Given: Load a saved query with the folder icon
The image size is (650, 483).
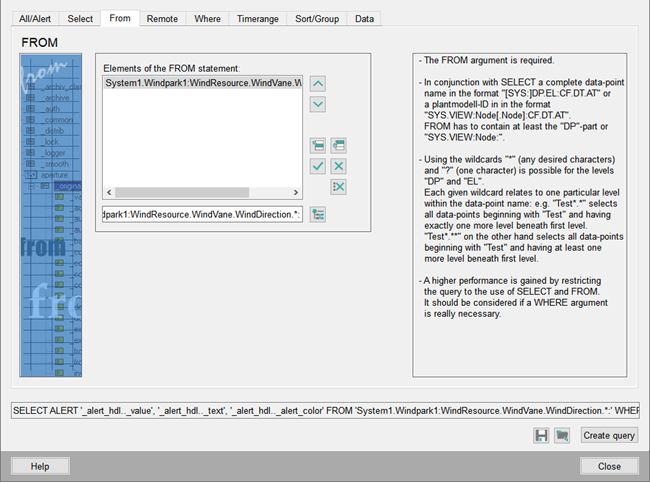Looking at the screenshot, I should (x=562, y=435).
